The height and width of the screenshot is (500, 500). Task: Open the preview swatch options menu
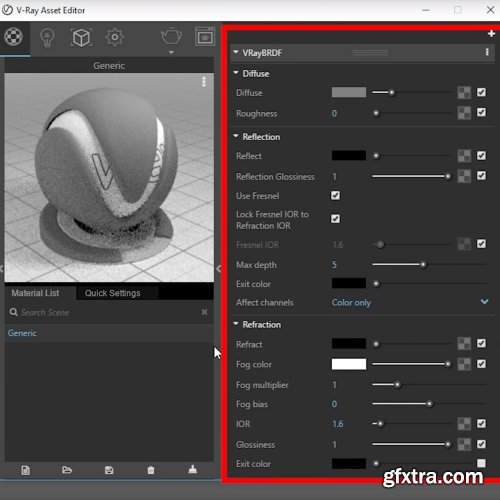pos(204,82)
